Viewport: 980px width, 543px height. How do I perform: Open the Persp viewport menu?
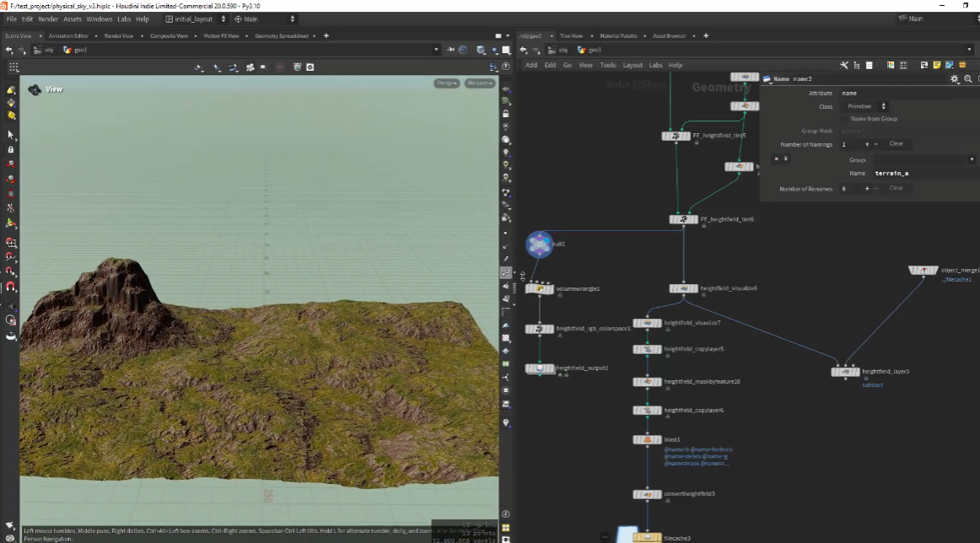click(x=446, y=83)
